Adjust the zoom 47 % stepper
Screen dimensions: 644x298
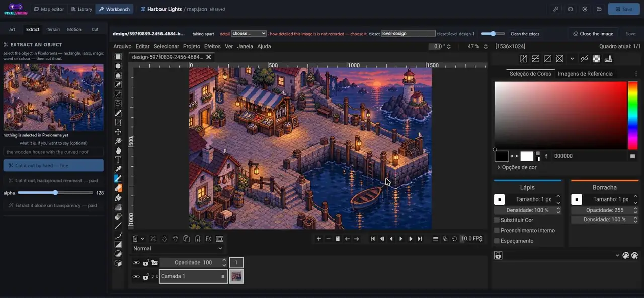coord(486,46)
